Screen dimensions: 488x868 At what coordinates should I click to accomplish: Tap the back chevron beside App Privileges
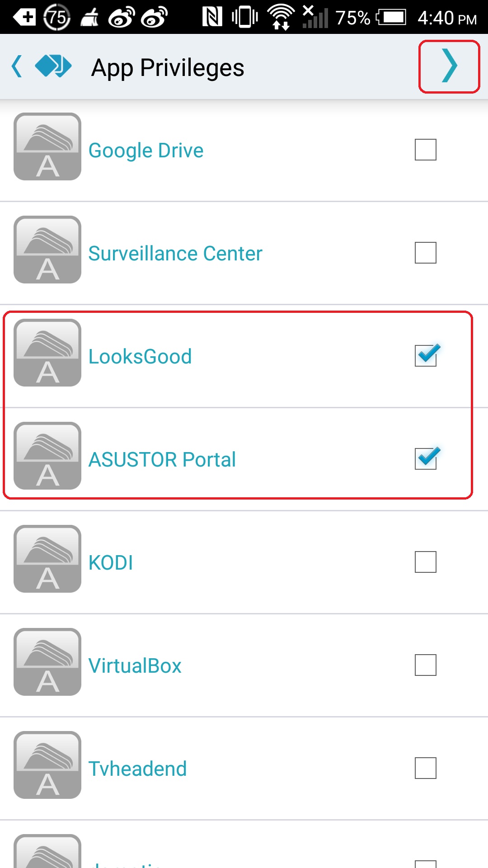click(17, 66)
